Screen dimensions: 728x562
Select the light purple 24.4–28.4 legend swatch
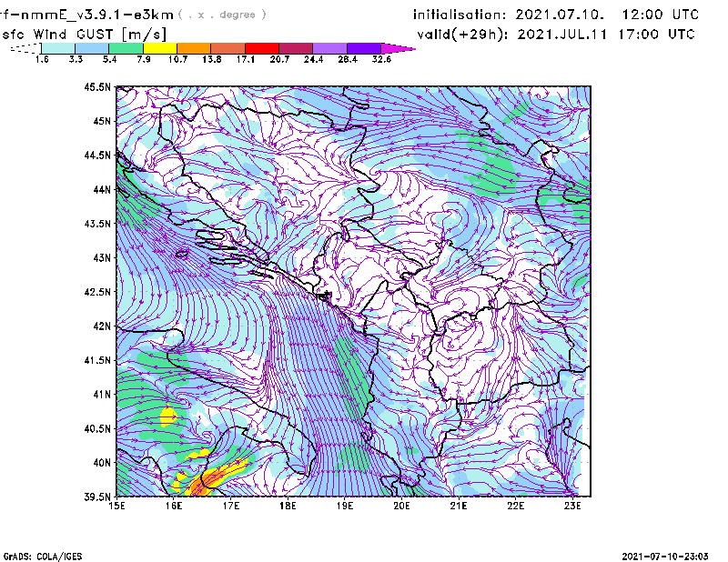[329, 48]
